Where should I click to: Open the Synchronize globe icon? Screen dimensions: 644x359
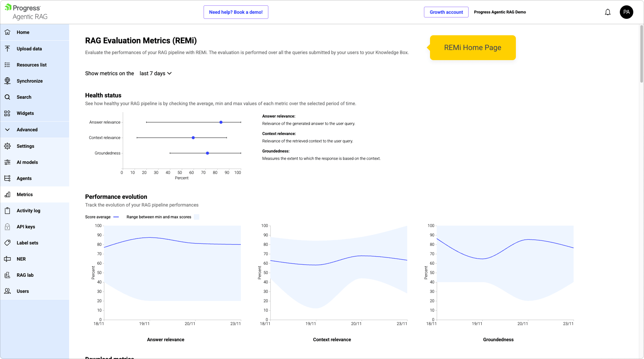(x=7, y=81)
